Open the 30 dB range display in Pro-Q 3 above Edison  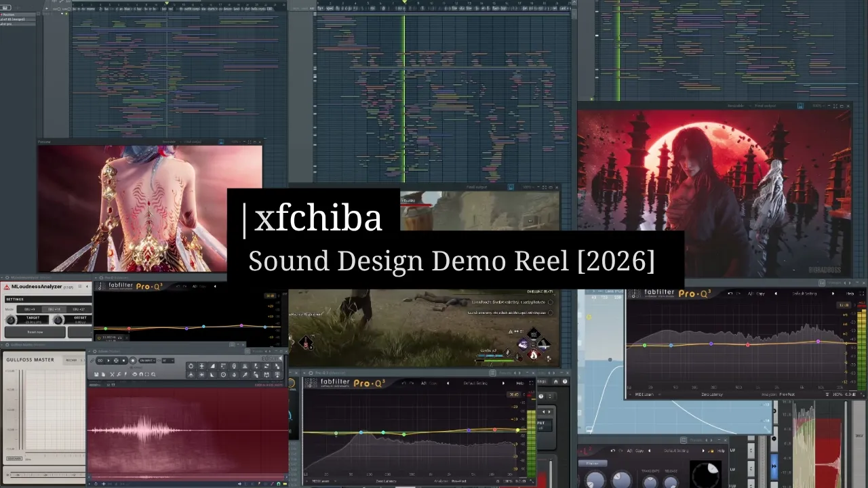coord(271,296)
